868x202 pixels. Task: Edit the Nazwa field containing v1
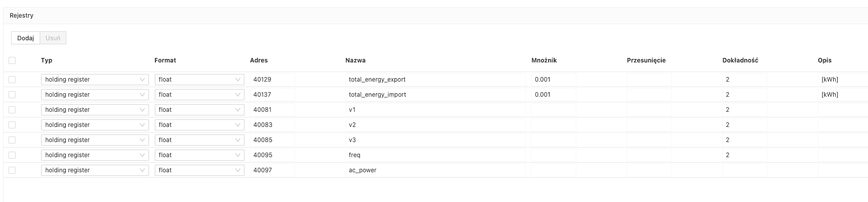(435, 110)
